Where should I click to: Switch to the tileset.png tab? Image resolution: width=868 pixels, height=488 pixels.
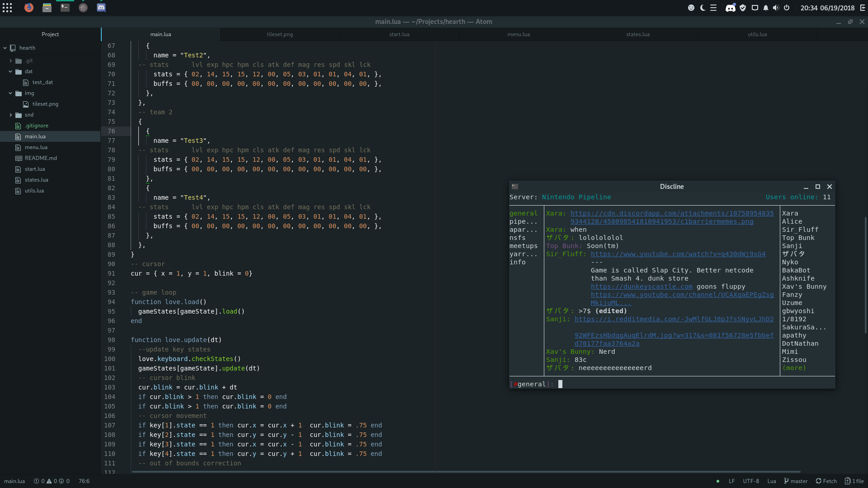point(280,34)
